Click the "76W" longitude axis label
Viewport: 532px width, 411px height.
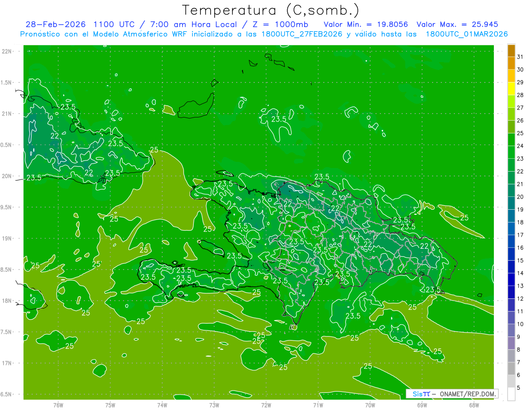coord(58,405)
